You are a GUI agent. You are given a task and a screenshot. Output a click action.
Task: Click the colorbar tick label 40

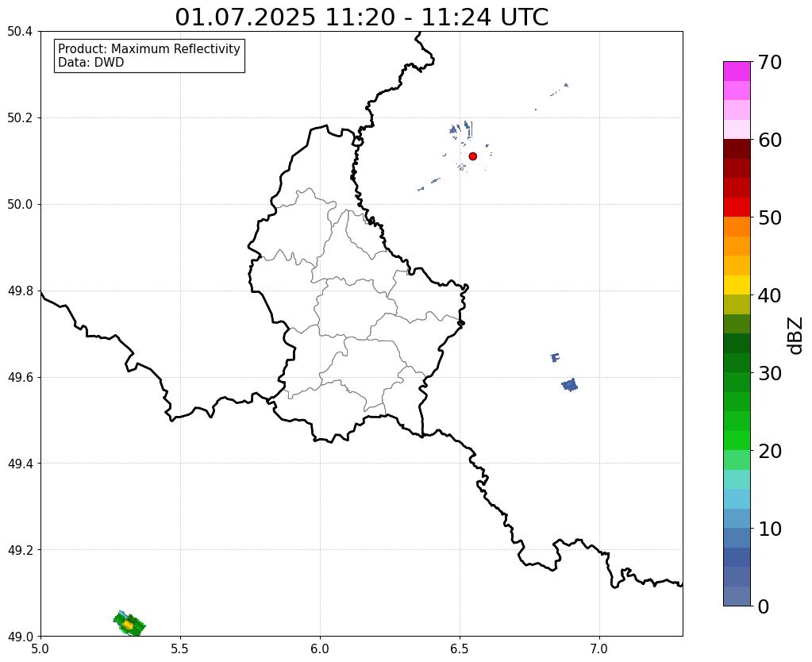[770, 295]
